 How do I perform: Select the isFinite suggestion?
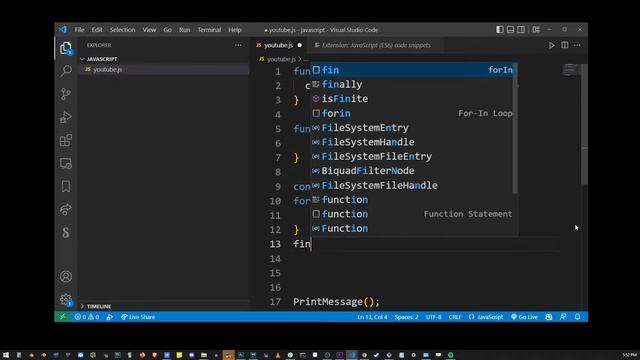click(x=413, y=99)
